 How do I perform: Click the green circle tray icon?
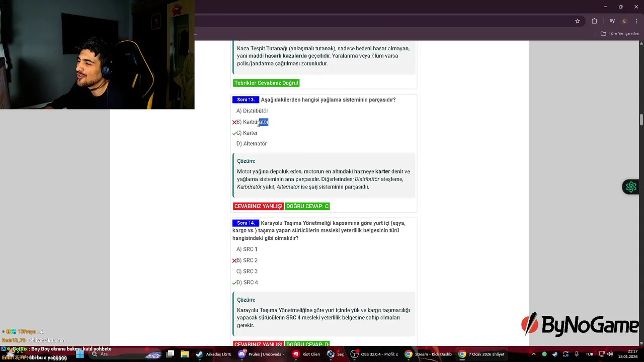coord(544,354)
